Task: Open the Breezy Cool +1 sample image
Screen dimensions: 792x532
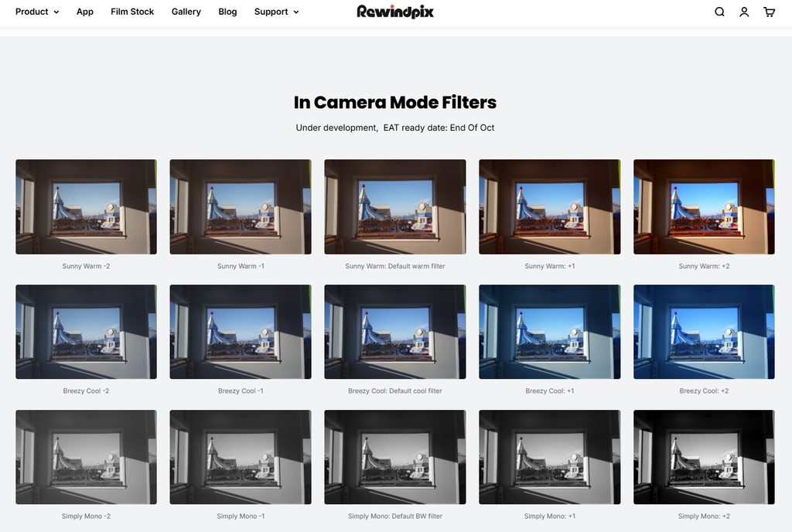Action: pos(550,332)
